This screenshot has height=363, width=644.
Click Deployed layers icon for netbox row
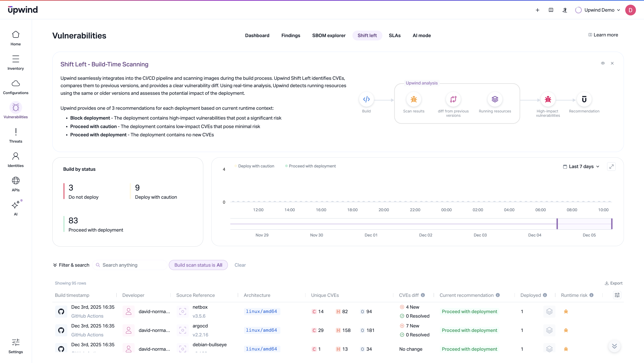point(549,312)
